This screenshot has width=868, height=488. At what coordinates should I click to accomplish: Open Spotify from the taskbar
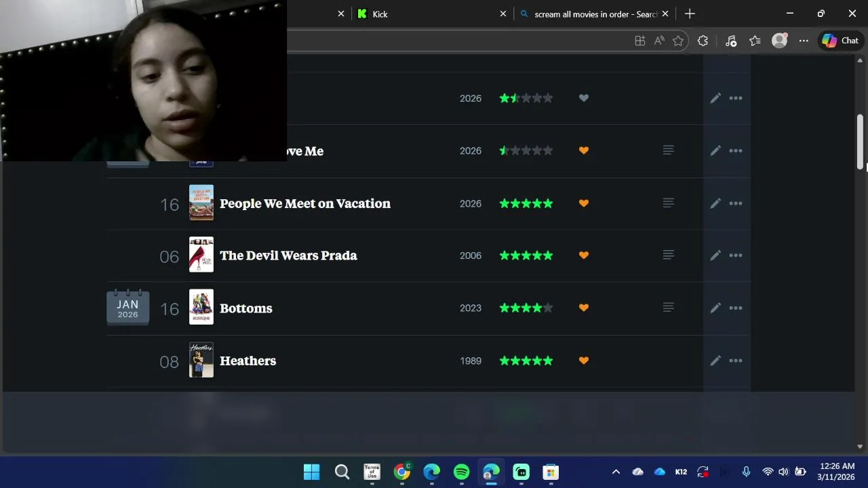[x=461, y=472]
